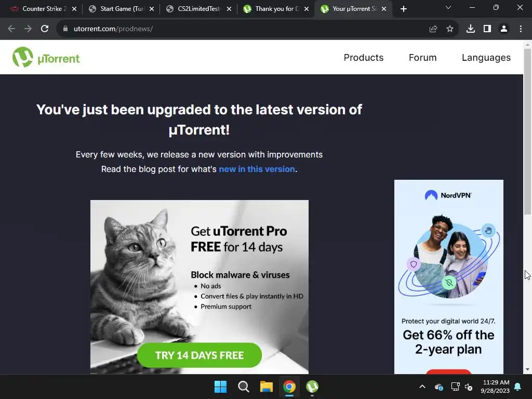Close the CS2LimitedTest tab

pos(229,9)
